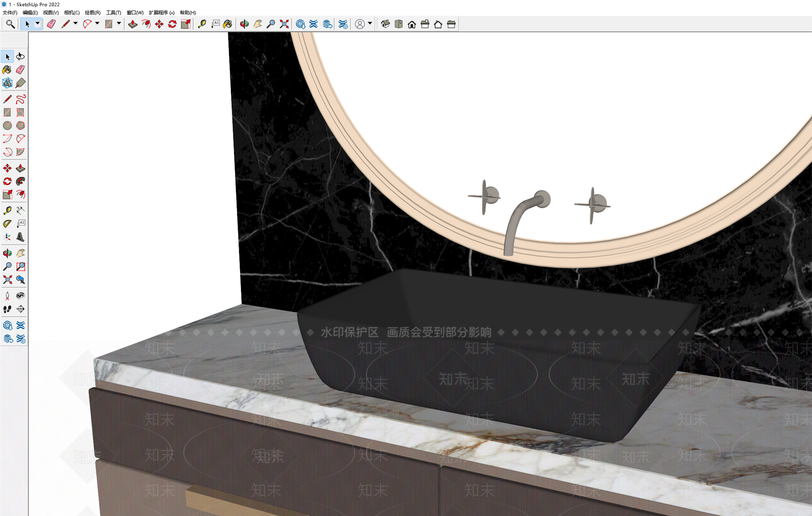Choose the Push/Pull tool in top toolbar
Image resolution: width=812 pixels, height=516 pixels.
[x=132, y=24]
